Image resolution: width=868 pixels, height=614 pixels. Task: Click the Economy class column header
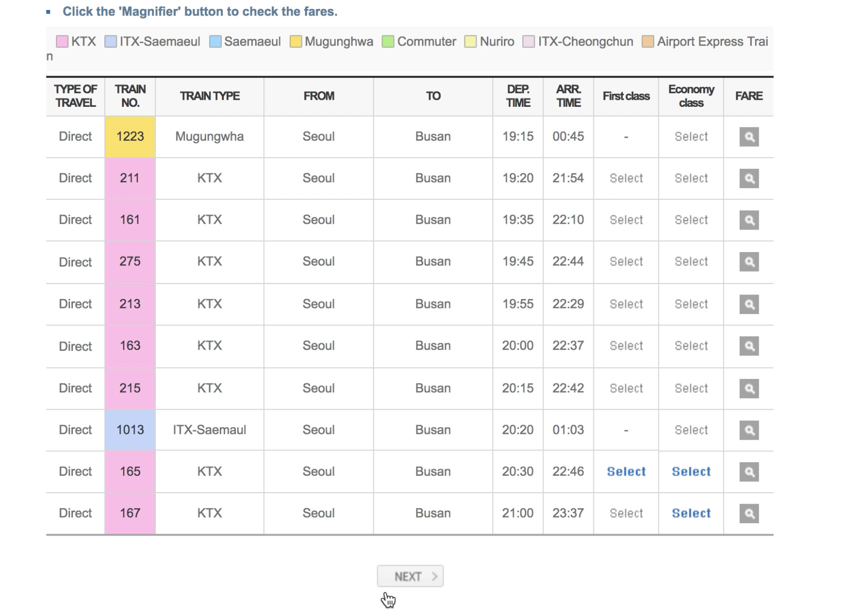click(691, 96)
